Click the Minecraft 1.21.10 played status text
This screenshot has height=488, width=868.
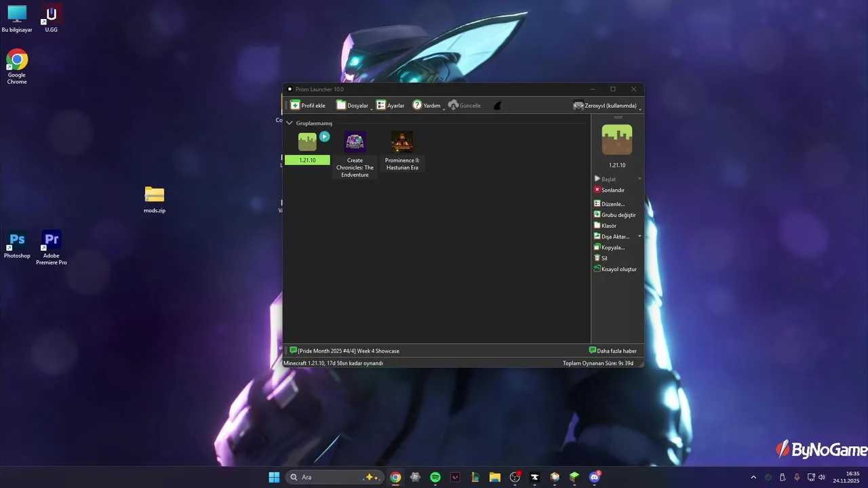333,363
